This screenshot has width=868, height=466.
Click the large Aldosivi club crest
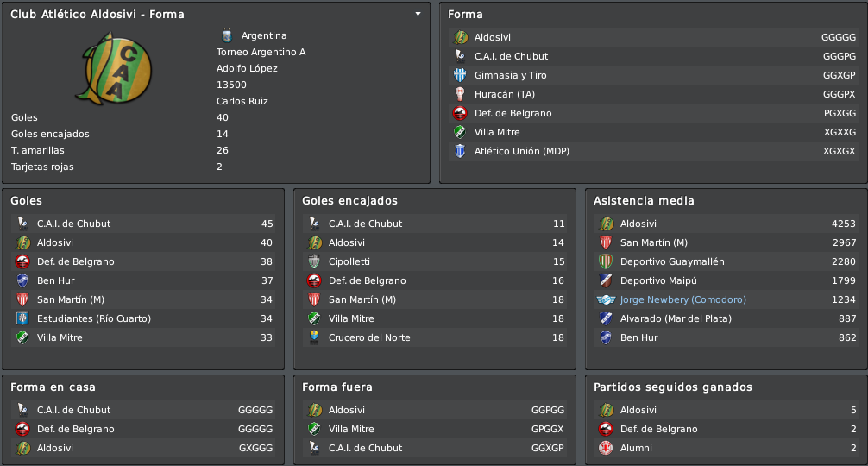[114, 69]
